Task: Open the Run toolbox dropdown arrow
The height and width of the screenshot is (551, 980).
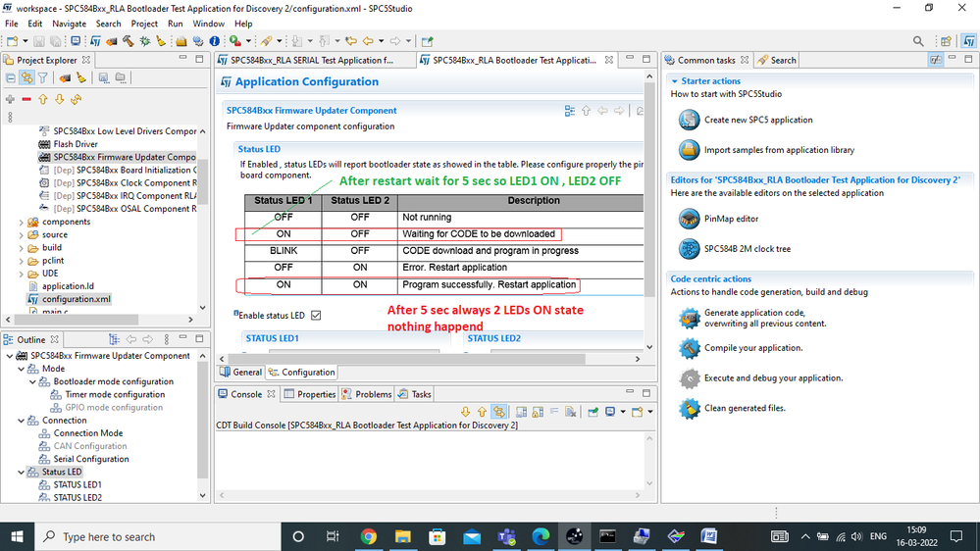Action: 248,41
